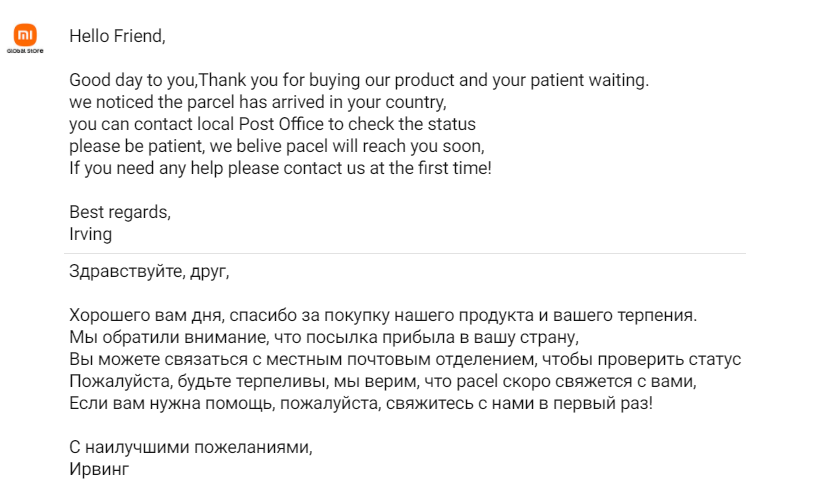Click 'Если вам нужна помощь' line
This screenshot has width=833, height=486.
(x=361, y=404)
